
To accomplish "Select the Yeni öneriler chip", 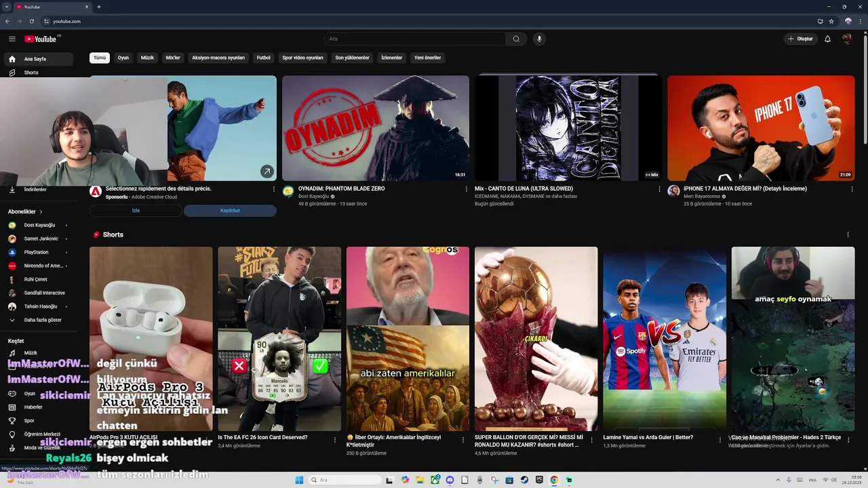I will point(427,58).
